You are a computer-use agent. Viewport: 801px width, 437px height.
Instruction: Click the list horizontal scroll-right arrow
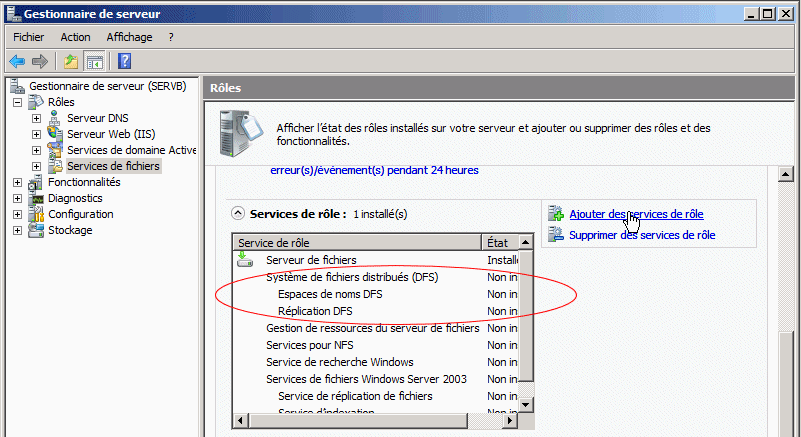[x=509, y=421]
